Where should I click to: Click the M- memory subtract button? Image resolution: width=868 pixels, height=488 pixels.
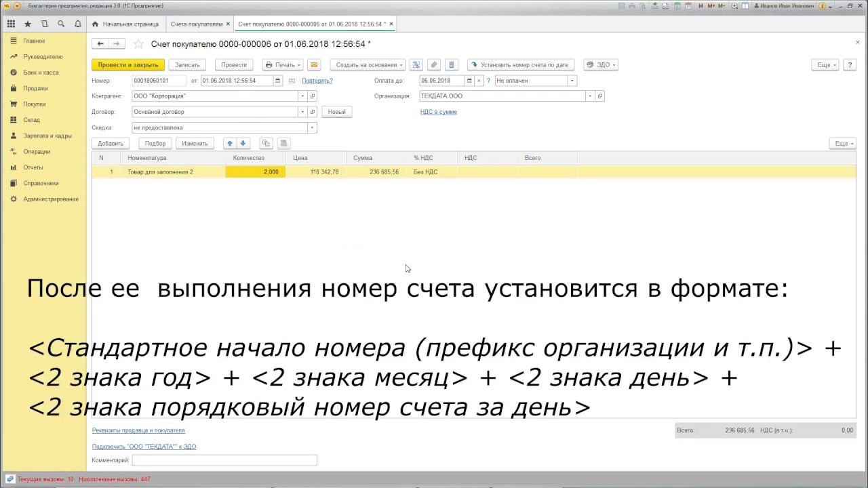[722, 6]
